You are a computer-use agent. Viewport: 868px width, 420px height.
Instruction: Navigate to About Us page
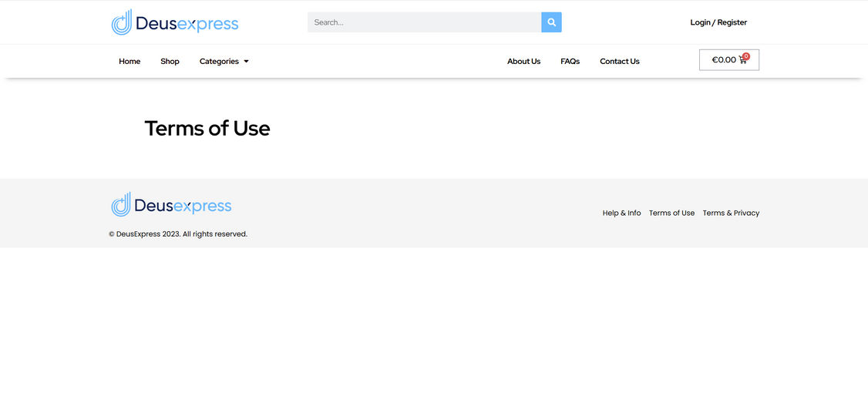pyautogui.click(x=523, y=62)
